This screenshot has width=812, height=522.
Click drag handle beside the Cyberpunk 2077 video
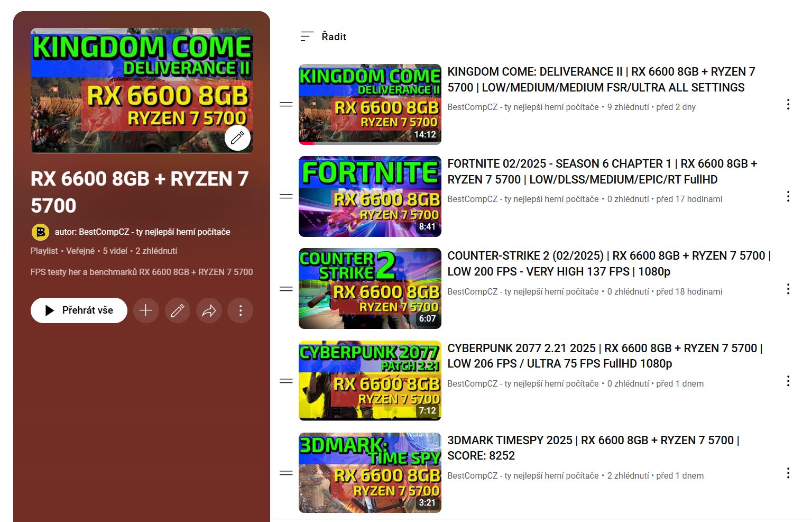pyautogui.click(x=286, y=381)
